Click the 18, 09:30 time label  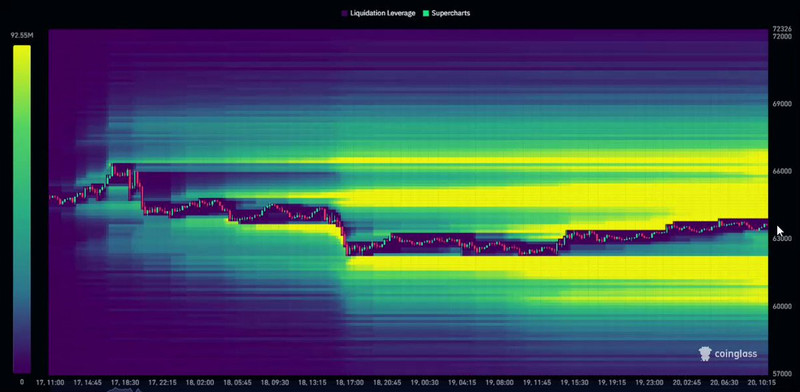point(275,382)
